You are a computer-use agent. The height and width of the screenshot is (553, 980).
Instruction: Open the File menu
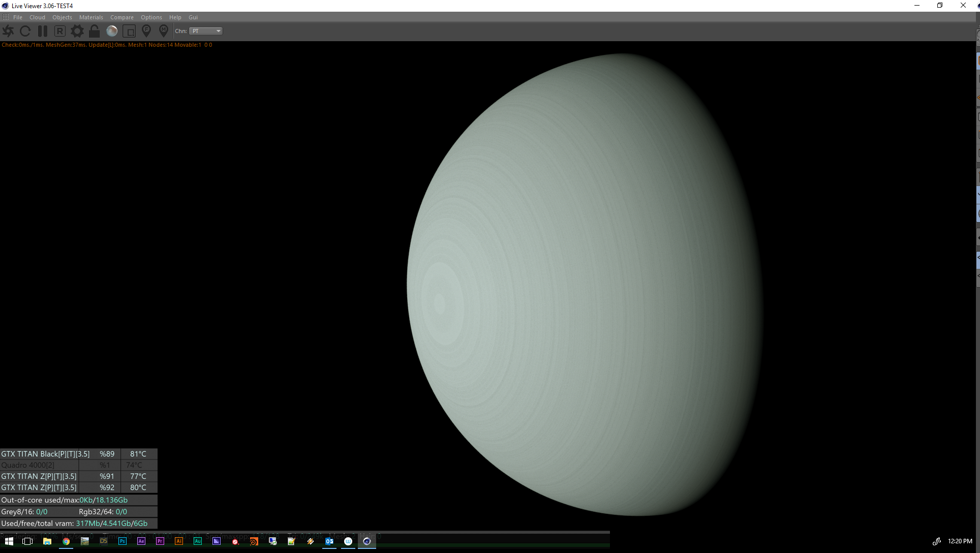[x=18, y=17]
